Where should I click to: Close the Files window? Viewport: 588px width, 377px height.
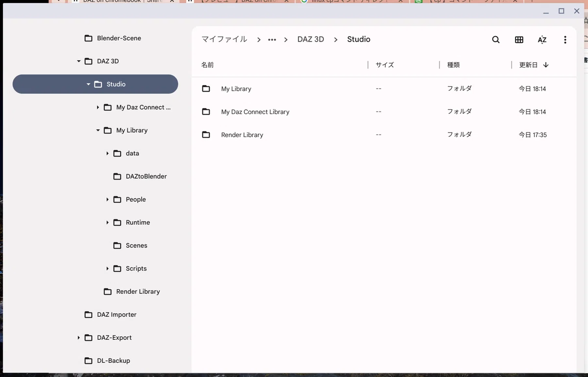(x=577, y=11)
